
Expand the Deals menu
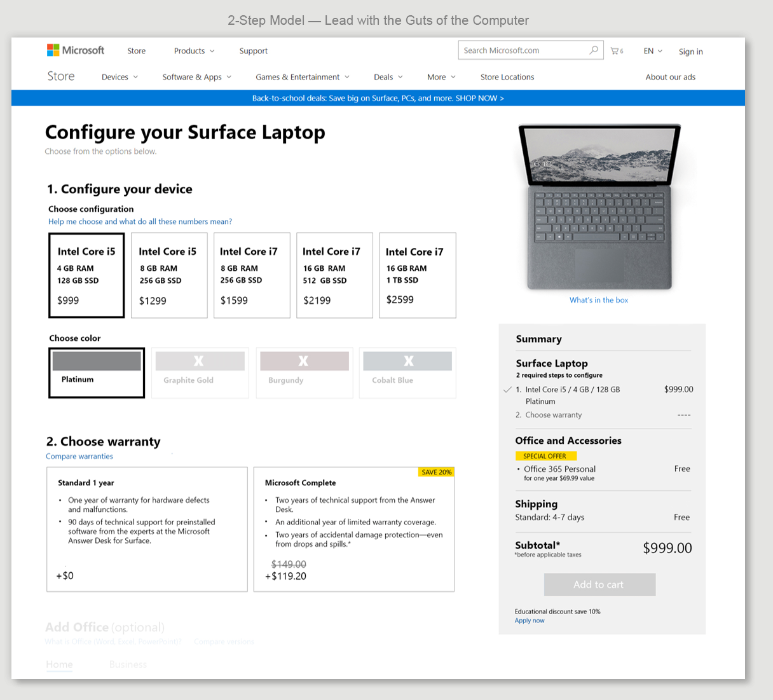click(388, 77)
